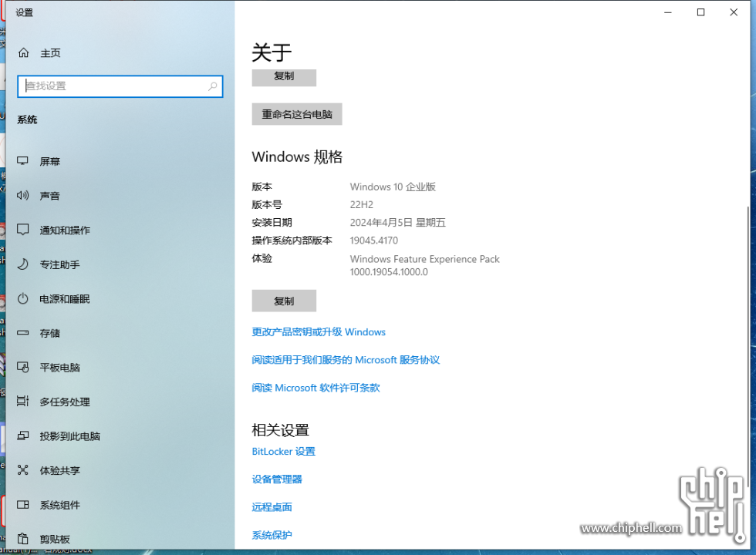Click the version value Windows 10 企业版
Image resolution: width=756 pixels, height=555 pixels.
pos(393,187)
